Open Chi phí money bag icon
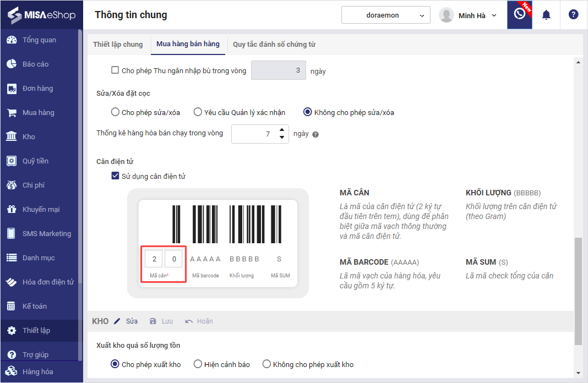The height and width of the screenshot is (383, 588). 12,185
